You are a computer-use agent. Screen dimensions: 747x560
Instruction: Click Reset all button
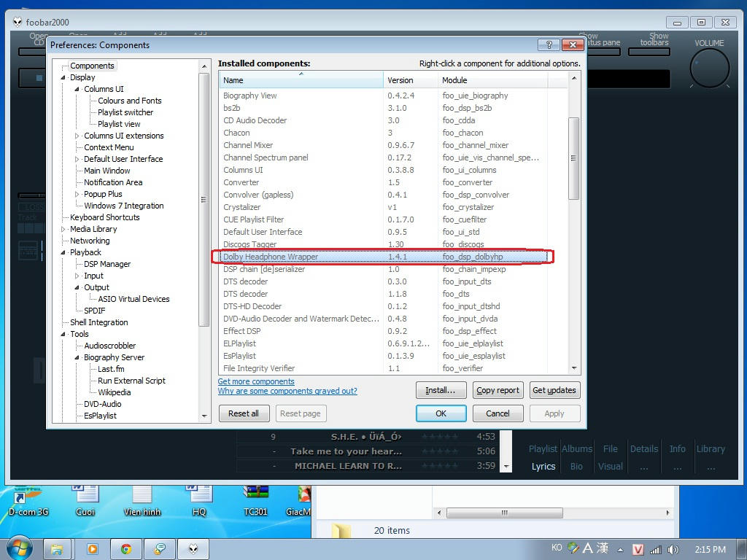click(x=244, y=413)
